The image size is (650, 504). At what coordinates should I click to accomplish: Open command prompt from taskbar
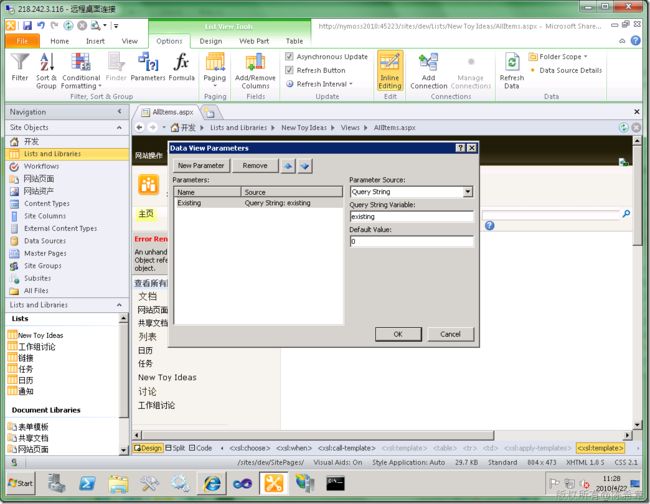click(335, 483)
